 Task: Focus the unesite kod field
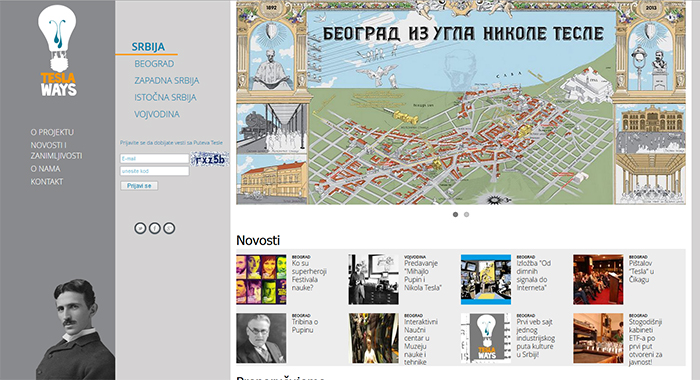(x=154, y=171)
